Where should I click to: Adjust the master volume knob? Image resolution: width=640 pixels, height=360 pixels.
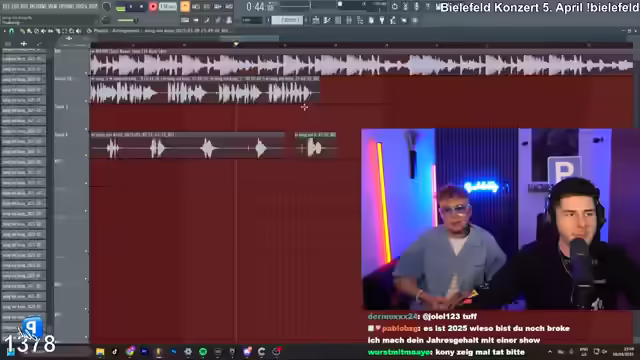[x=106, y=7]
